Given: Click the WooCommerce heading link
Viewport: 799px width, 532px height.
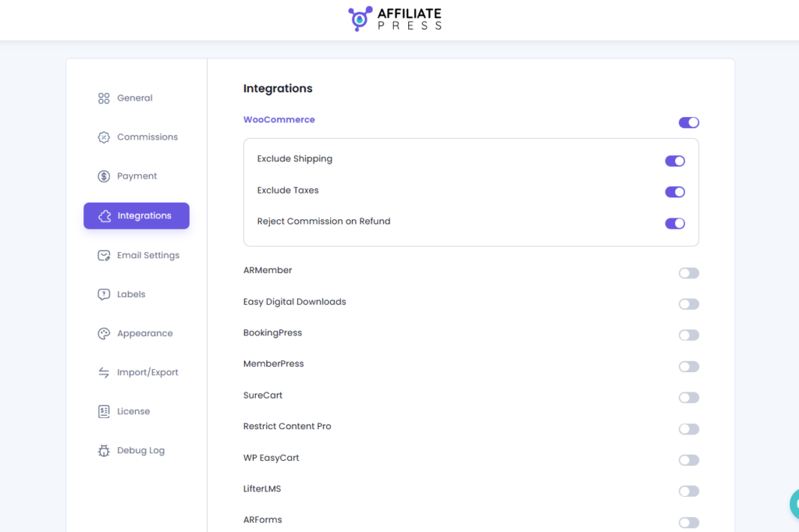Looking at the screenshot, I should coord(279,120).
